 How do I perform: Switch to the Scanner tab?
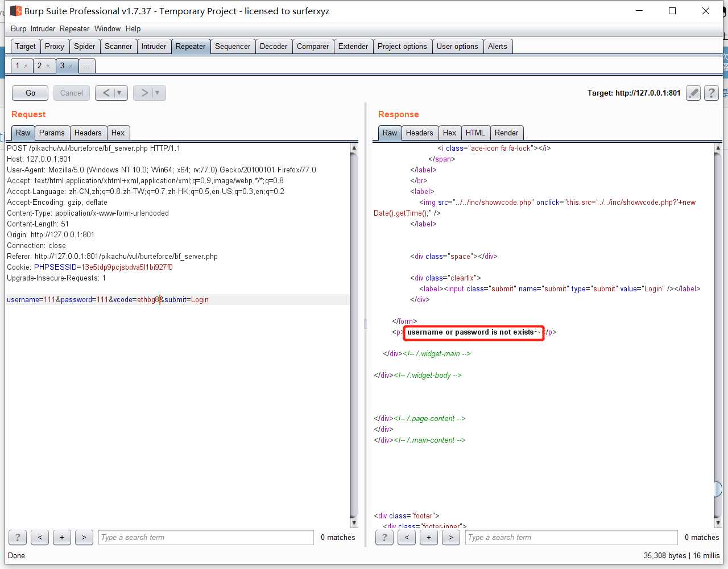tap(118, 46)
